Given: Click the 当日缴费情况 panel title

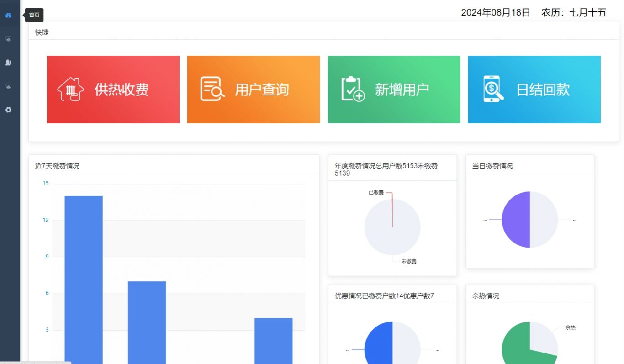Looking at the screenshot, I should pyautogui.click(x=492, y=166).
